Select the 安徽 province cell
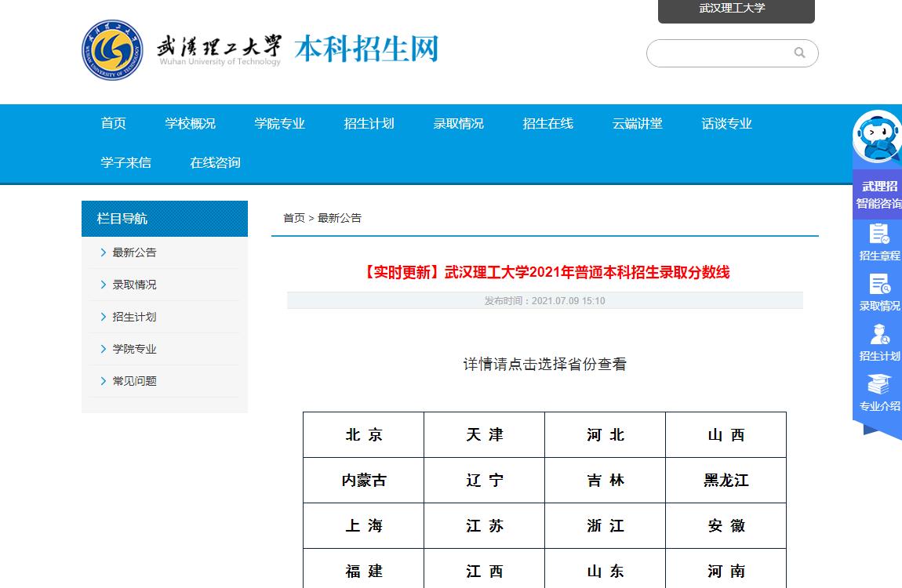The width and height of the screenshot is (902, 588). 726,526
